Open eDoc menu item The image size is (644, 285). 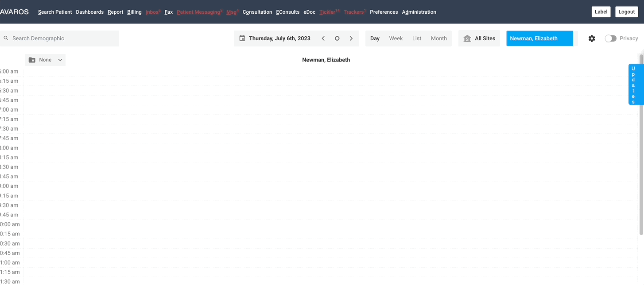click(x=310, y=12)
